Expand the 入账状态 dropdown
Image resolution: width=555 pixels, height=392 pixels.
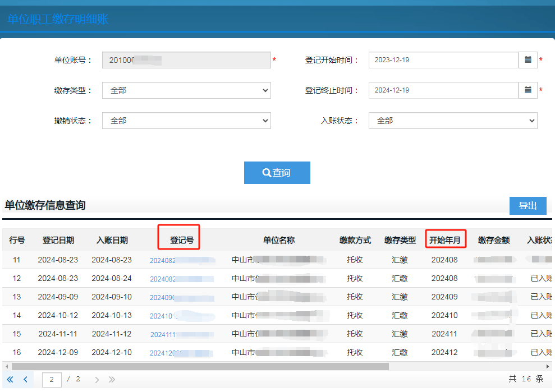click(x=452, y=121)
